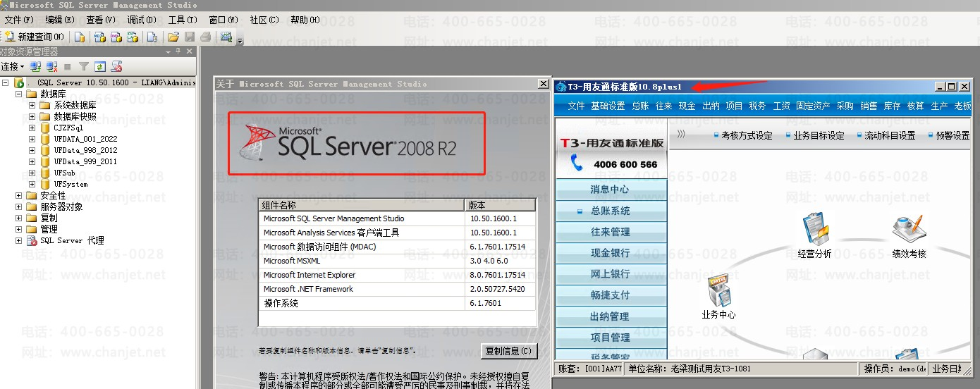Image resolution: width=980 pixels, height=389 pixels.
Task: Open 现金银行 in the T3 sidebar
Action: coord(611,252)
